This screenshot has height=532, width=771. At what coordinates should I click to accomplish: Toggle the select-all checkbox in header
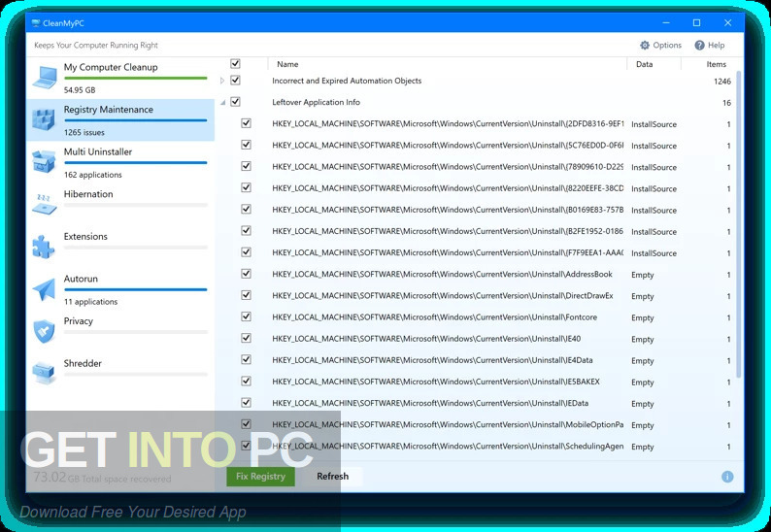point(235,63)
